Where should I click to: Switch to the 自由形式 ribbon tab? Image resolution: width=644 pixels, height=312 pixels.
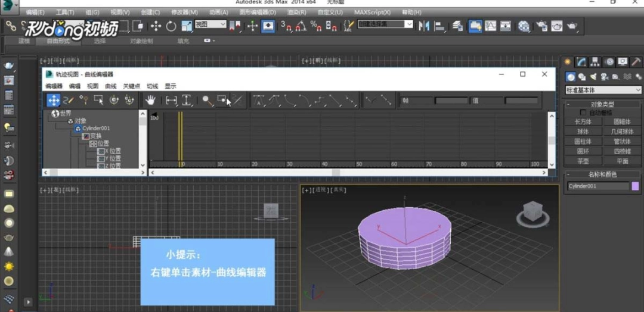(x=58, y=41)
